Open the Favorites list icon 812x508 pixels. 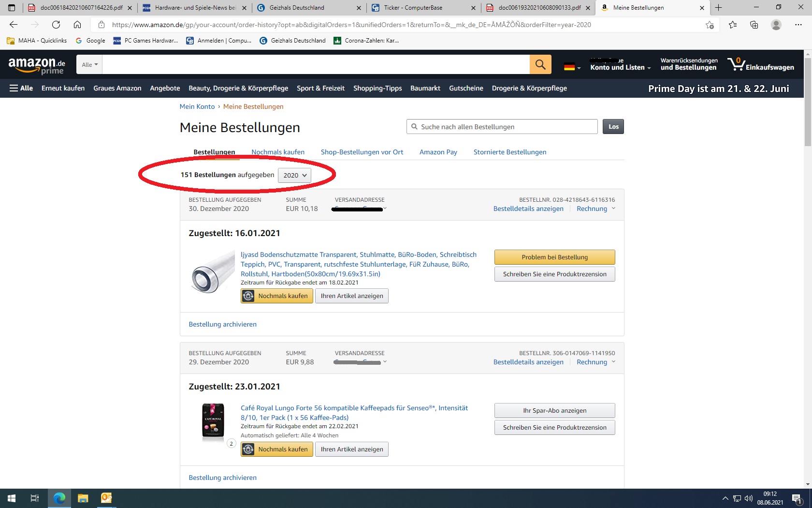tap(733, 25)
